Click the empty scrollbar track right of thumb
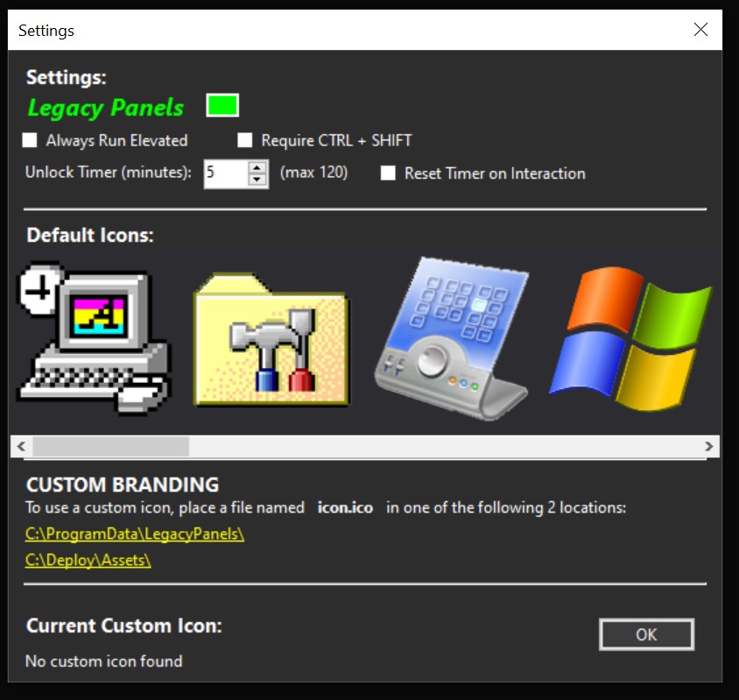739x700 pixels. (x=438, y=447)
